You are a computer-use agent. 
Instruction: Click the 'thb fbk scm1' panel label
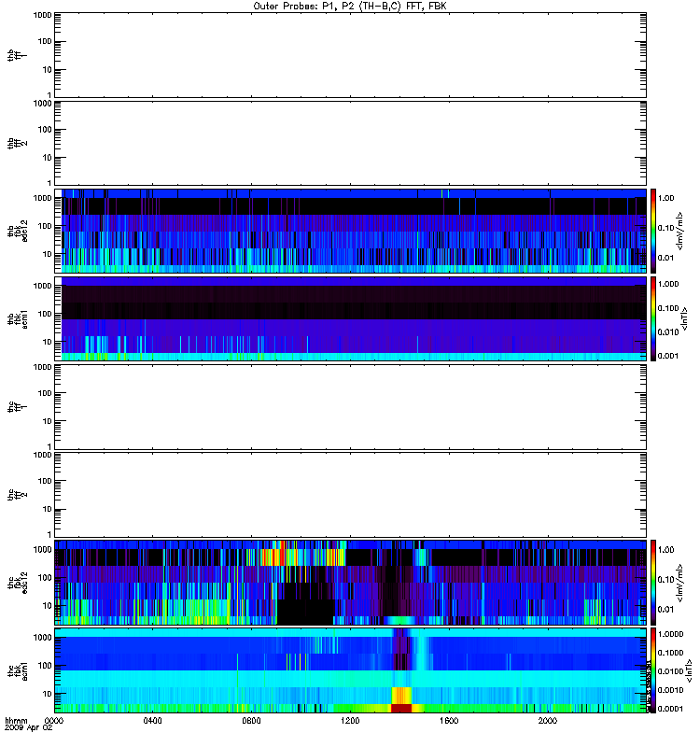click(18, 319)
